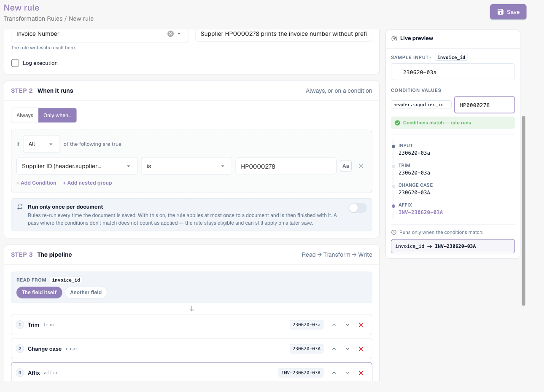Click the invoice_id → INV-230620-03A output box
Viewport: 544px width, 392px height.
click(453, 246)
